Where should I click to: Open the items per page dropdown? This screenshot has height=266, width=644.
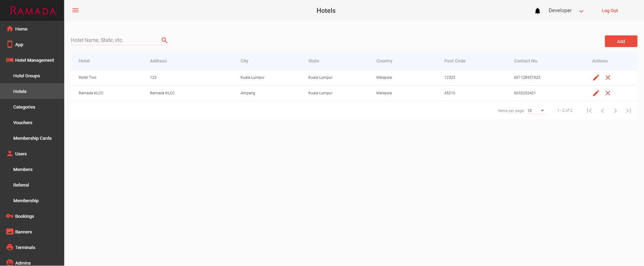pyautogui.click(x=536, y=111)
